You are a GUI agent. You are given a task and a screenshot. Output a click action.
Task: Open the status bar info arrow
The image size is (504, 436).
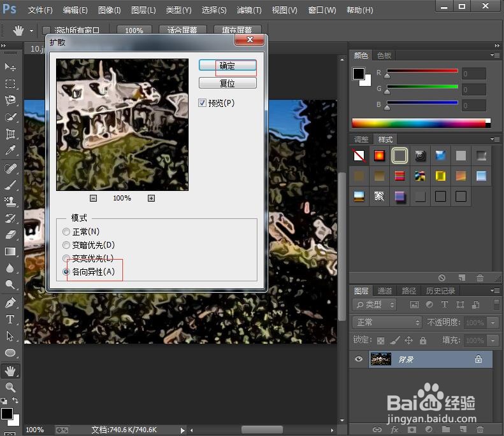click(182, 430)
